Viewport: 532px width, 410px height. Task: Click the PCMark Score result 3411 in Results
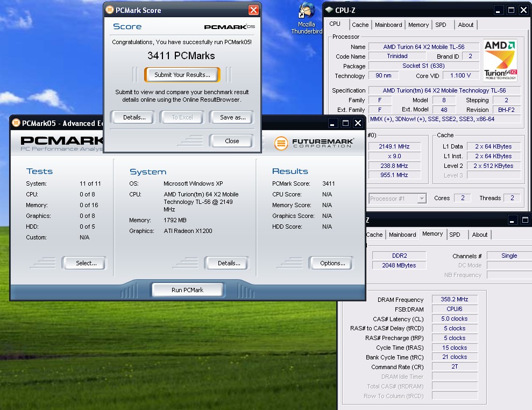[329, 183]
